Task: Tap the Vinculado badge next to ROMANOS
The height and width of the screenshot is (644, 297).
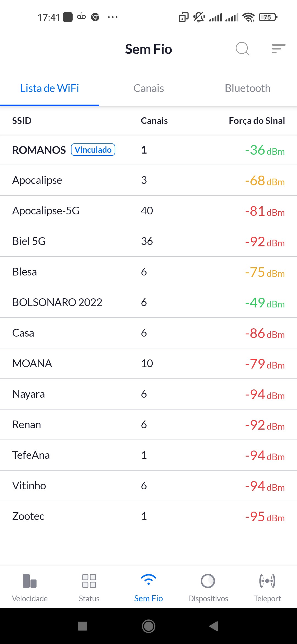Action: pos(93,150)
